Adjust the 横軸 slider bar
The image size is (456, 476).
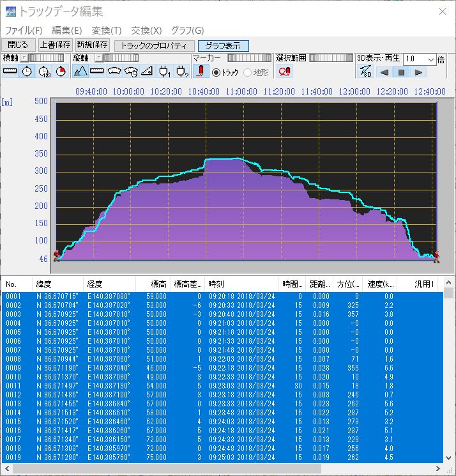coord(47,58)
